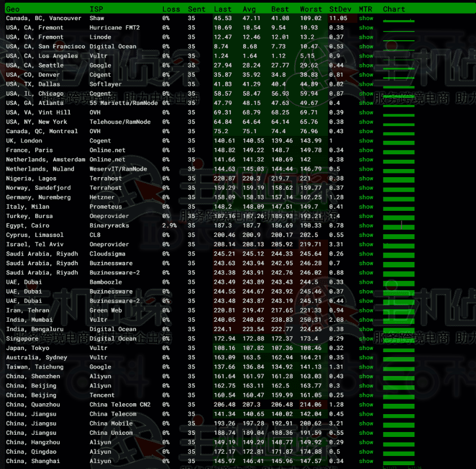The image size is (476, 469).
Task: Click 'show' for Denver Cogent row
Action: coord(366,74)
